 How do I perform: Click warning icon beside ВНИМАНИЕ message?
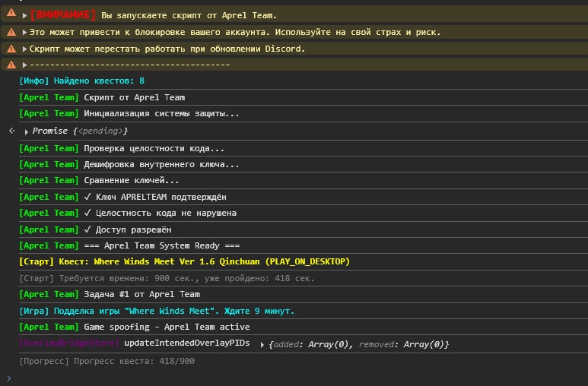click(x=11, y=14)
